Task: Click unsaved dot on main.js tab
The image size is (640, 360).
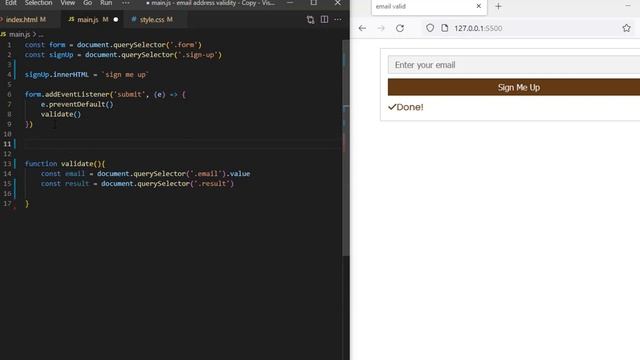Action: (x=116, y=19)
